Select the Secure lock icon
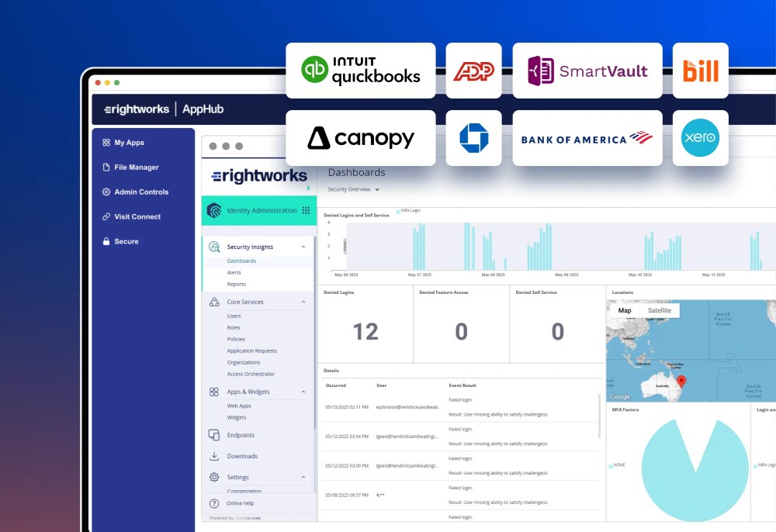Viewport: 776px width, 532px height. [x=108, y=241]
